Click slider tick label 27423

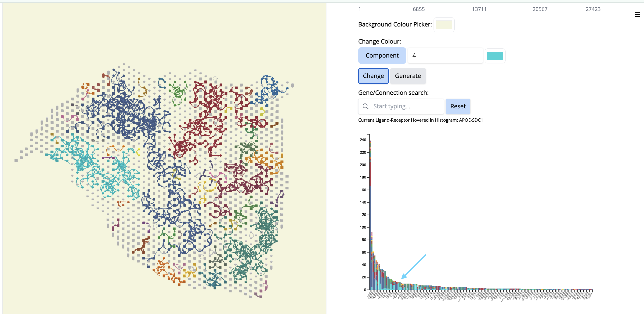click(593, 9)
